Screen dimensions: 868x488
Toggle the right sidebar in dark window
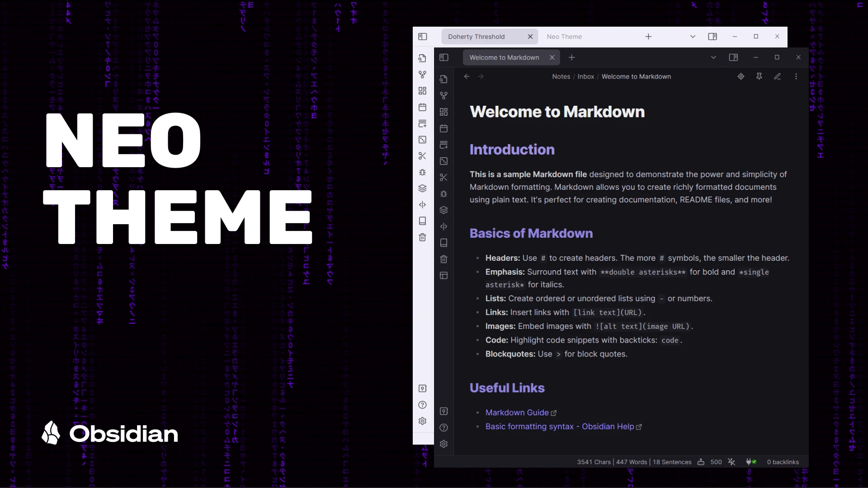pos(733,57)
